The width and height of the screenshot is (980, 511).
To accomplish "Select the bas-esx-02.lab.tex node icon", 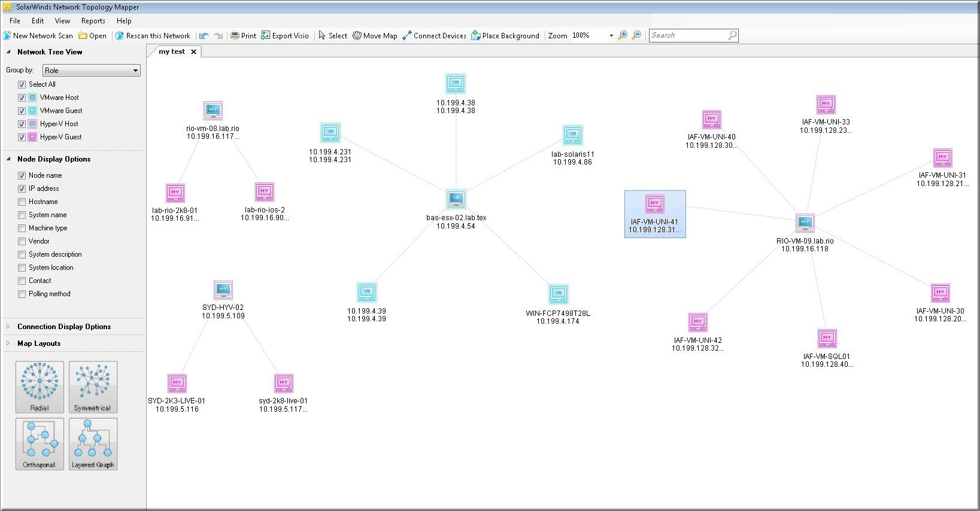I will pos(456,199).
